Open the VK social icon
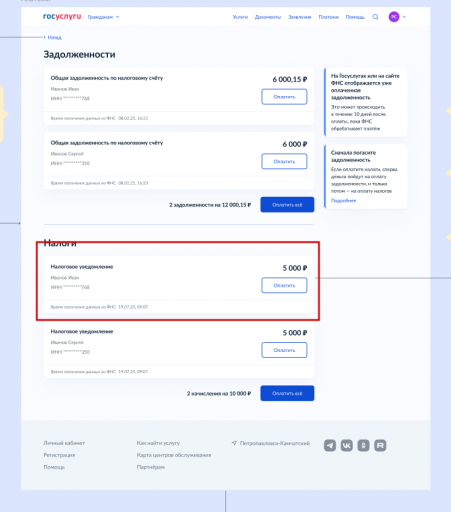The width and height of the screenshot is (451, 512). [x=346, y=445]
